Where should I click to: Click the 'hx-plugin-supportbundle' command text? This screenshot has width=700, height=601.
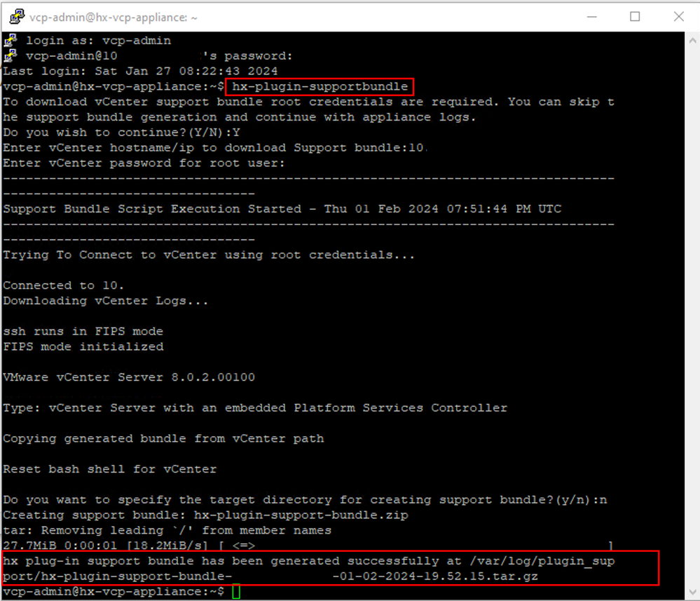(x=320, y=86)
